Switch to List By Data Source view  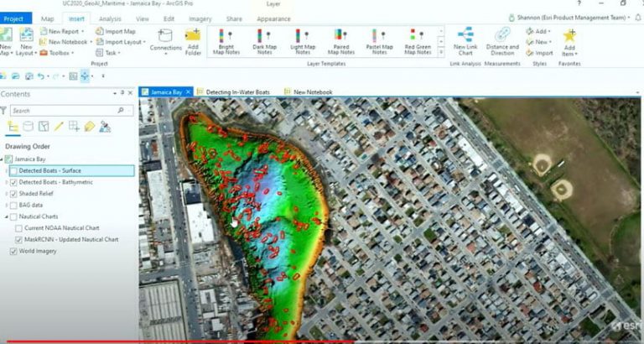point(28,127)
